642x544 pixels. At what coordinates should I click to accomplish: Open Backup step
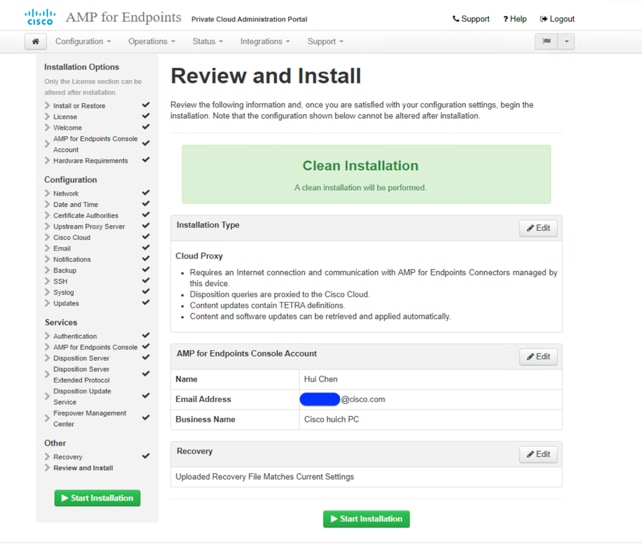pos(65,271)
